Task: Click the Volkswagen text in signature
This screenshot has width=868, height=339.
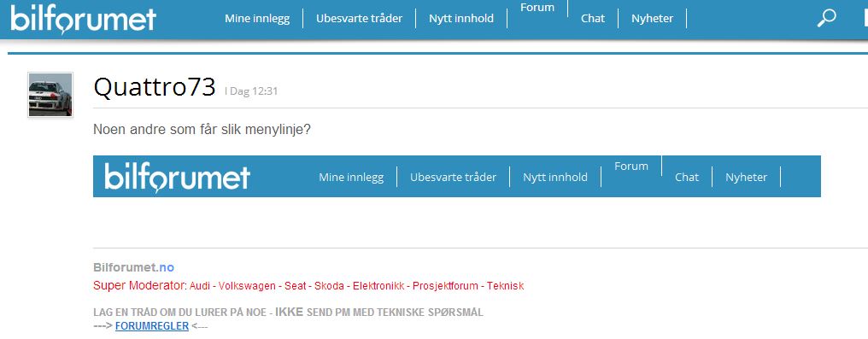Action: [247, 286]
